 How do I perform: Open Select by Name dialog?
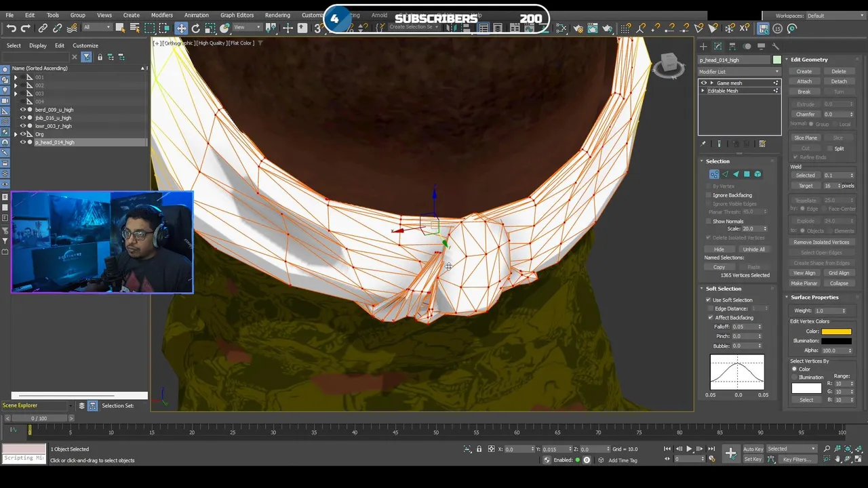tap(134, 28)
